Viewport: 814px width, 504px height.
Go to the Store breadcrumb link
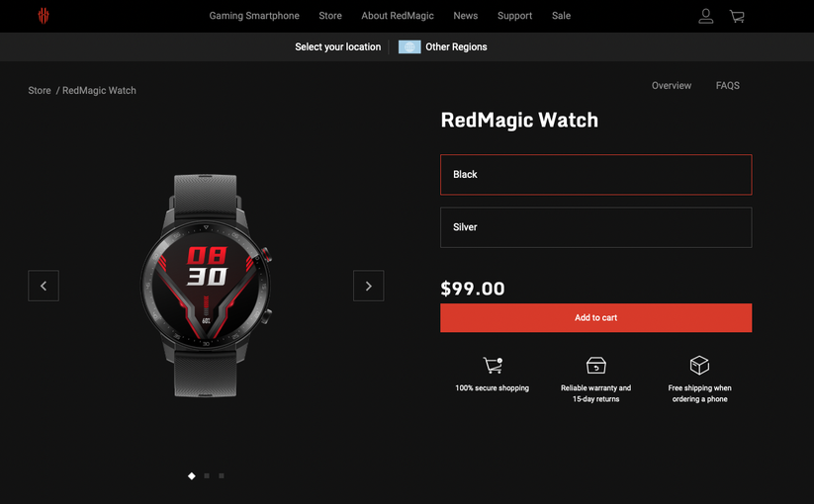(40, 90)
